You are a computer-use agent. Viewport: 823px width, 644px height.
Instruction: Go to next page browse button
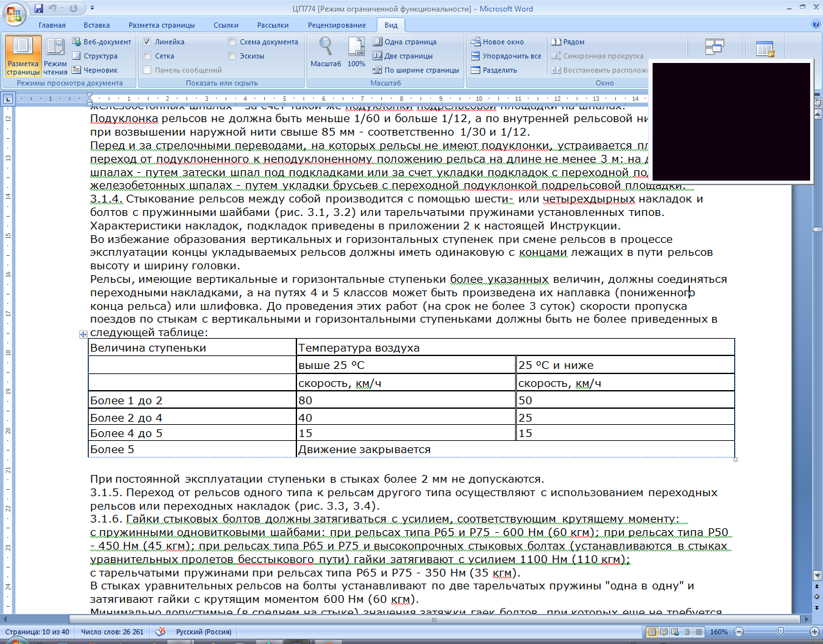817,607
